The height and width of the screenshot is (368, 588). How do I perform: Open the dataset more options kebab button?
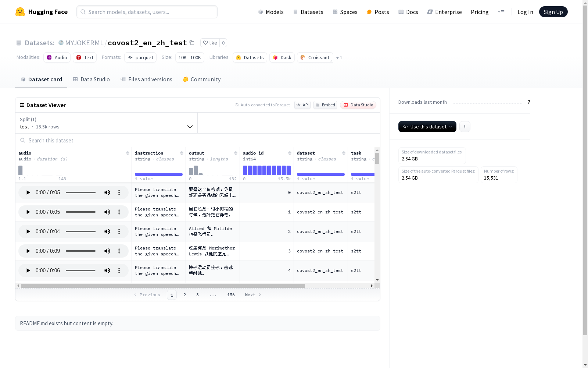[465, 127]
